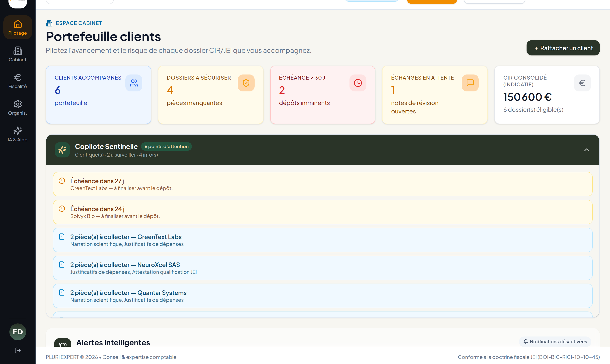Open the Organis. settings gear
The image size is (610, 364).
tap(18, 108)
